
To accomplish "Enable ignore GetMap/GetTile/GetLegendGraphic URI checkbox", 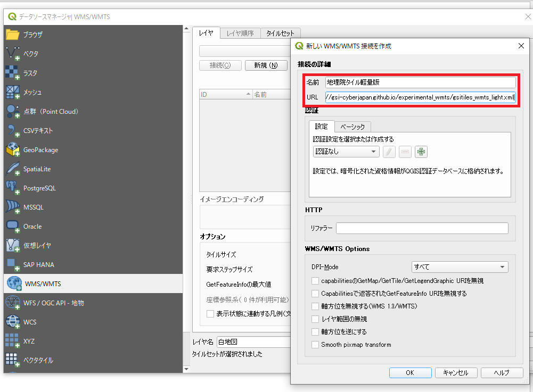I will tap(315, 281).
